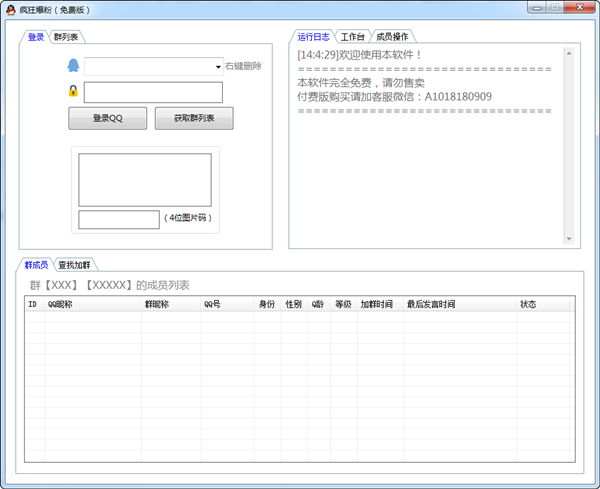
Task: Sort by the 等级 column header
Action: pos(344,304)
